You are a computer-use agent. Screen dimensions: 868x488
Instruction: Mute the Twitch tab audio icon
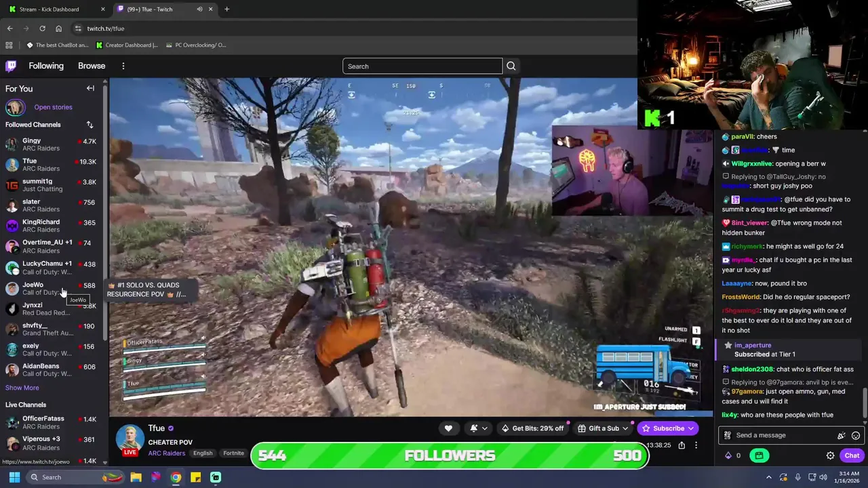click(x=199, y=9)
